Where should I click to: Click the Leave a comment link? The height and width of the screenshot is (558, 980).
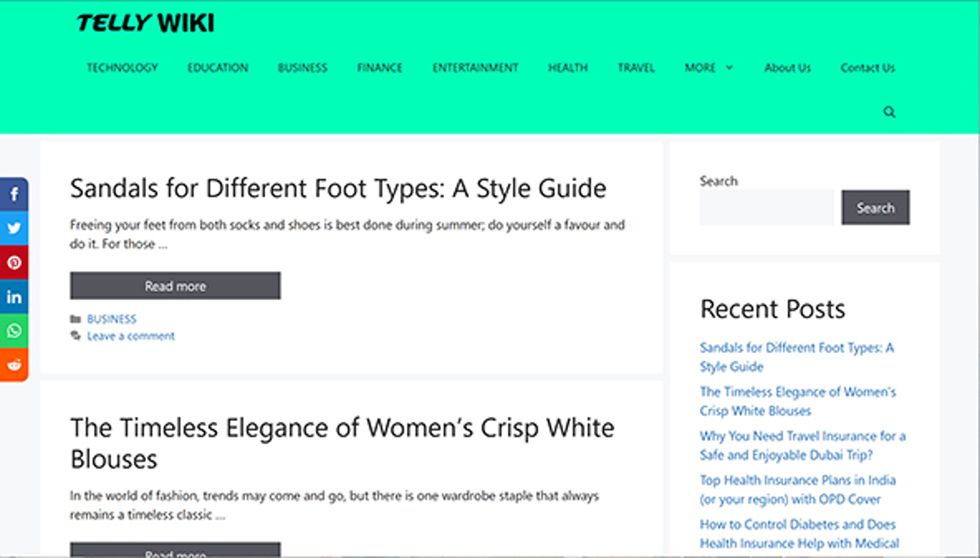pos(131,336)
